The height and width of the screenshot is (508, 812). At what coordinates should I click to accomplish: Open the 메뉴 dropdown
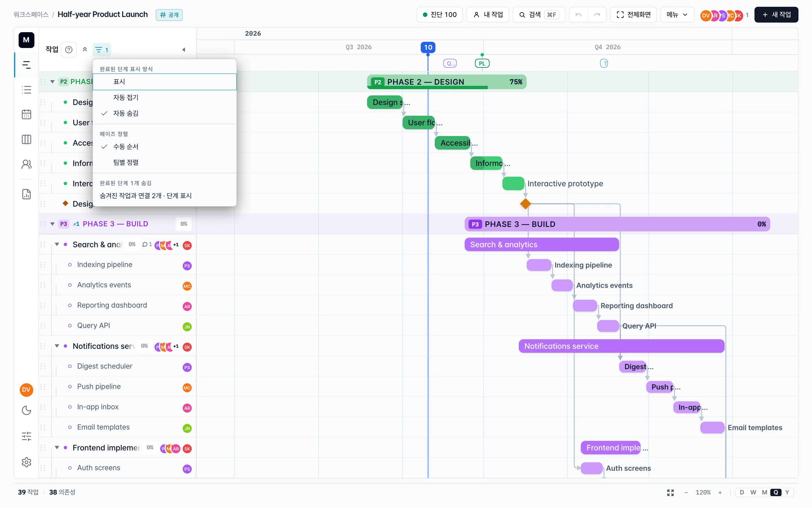click(677, 15)
